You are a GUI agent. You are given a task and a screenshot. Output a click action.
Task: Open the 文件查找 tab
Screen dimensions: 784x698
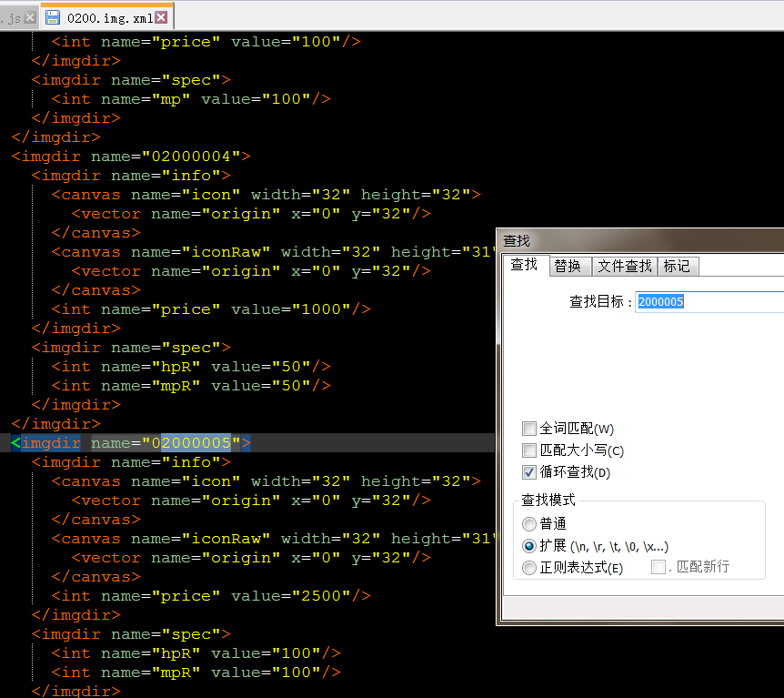(625, 267)
